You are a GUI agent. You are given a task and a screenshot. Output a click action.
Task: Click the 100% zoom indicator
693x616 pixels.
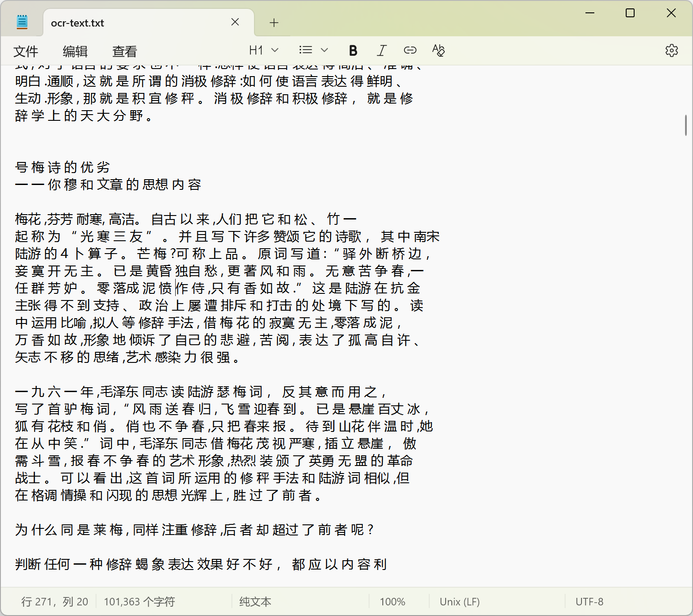pos(392,601)
